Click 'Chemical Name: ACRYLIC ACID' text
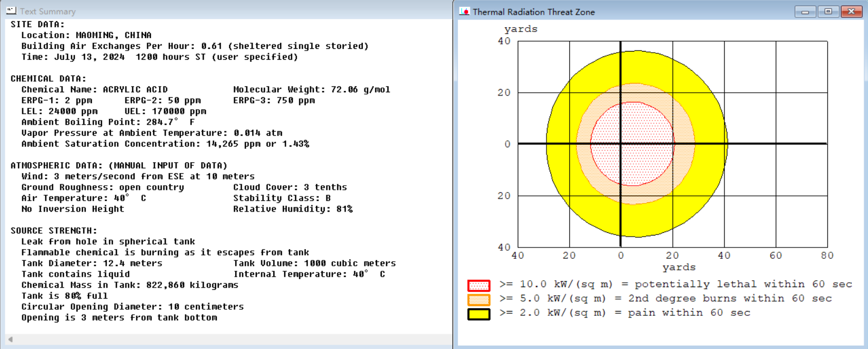 [95, 90]
